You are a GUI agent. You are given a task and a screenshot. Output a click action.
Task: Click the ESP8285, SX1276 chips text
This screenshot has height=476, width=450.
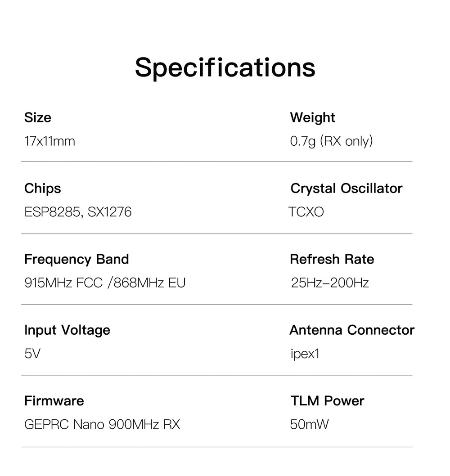click(78, 212)
